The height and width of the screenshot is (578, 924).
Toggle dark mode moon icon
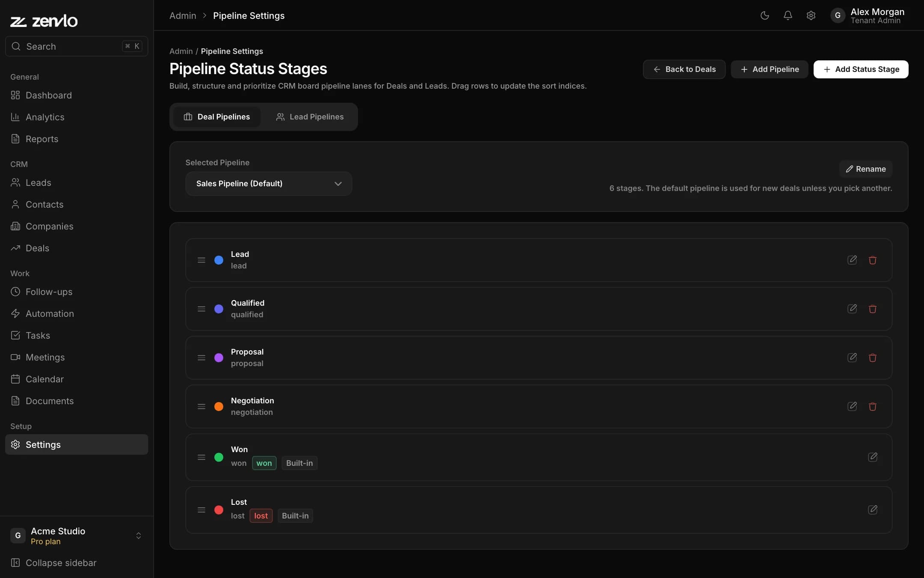pyautogui.click(x=765, y=15)
